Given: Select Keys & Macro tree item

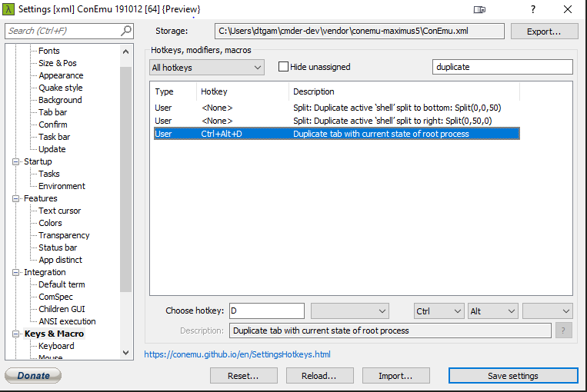Looking at the screenshot, I should coord(55,334).
